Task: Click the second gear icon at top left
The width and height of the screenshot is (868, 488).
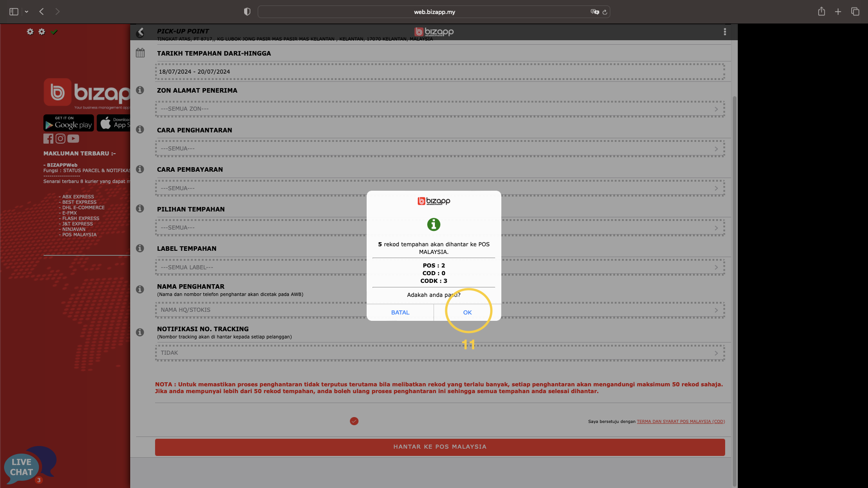Action: pos(42,32)
